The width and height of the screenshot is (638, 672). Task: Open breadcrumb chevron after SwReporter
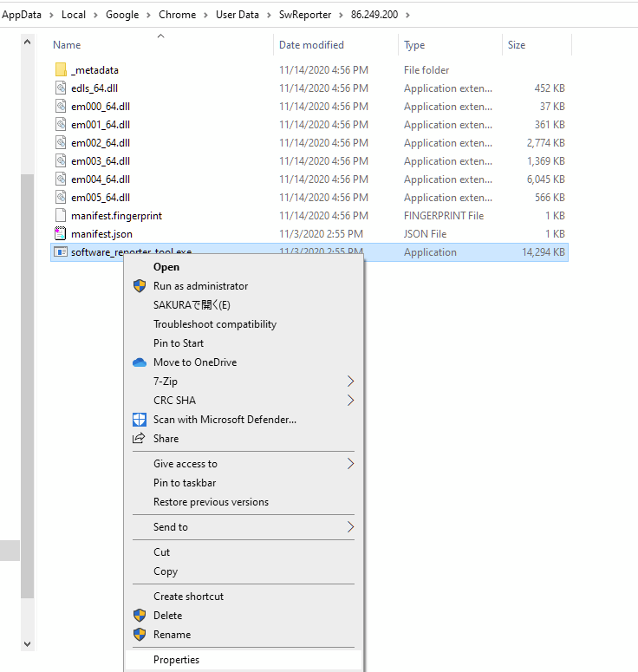pos(341,15)
